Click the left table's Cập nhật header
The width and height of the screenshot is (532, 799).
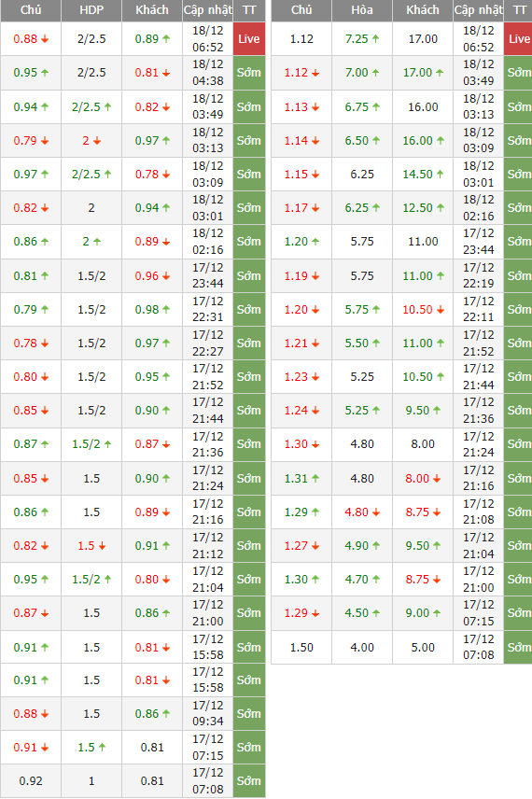(208, 10)
